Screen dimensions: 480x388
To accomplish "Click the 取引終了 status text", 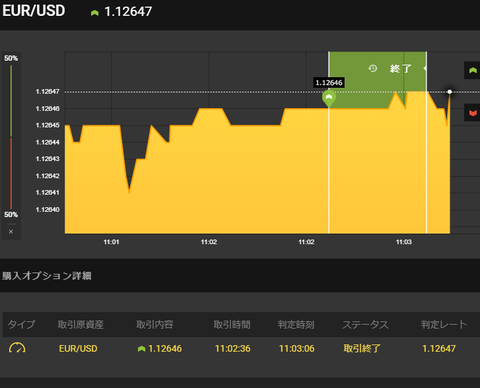I will click(x=362, y=349).
